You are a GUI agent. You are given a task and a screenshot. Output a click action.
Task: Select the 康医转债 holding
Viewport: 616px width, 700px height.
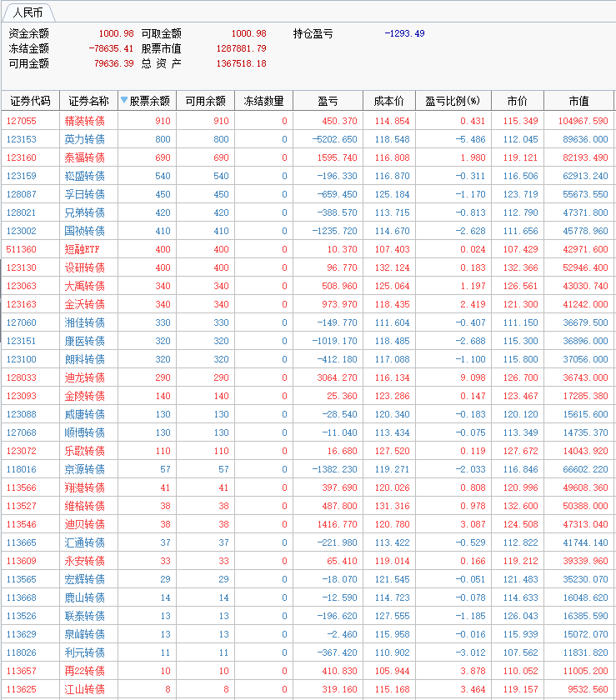[x=84, y=341]
